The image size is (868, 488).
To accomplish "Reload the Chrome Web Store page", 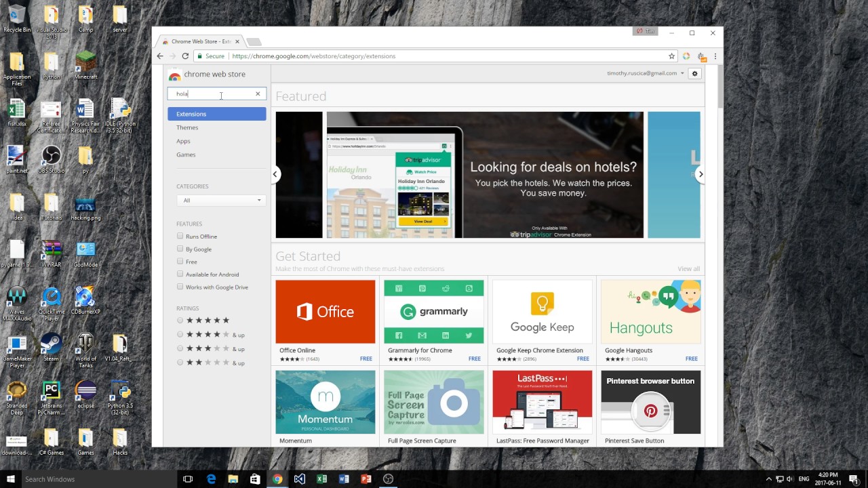I will coord(185,56).
